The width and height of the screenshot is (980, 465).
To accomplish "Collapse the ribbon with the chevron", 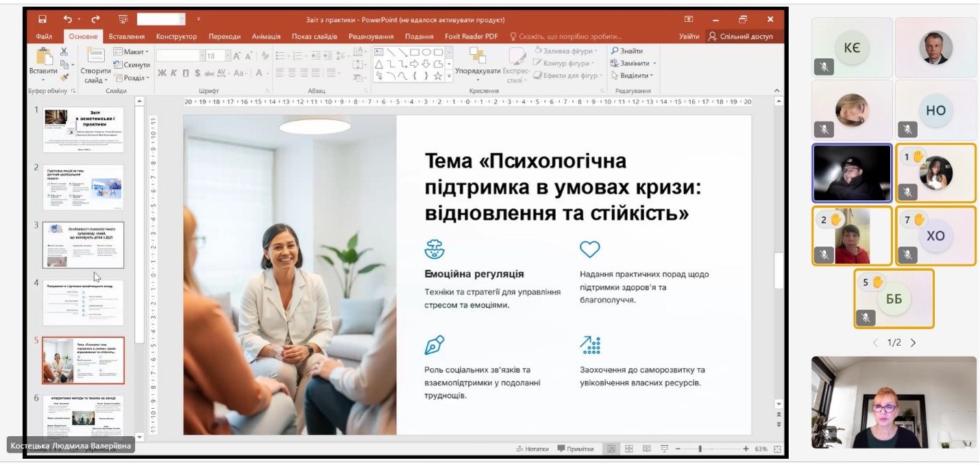I will (778, 90).
